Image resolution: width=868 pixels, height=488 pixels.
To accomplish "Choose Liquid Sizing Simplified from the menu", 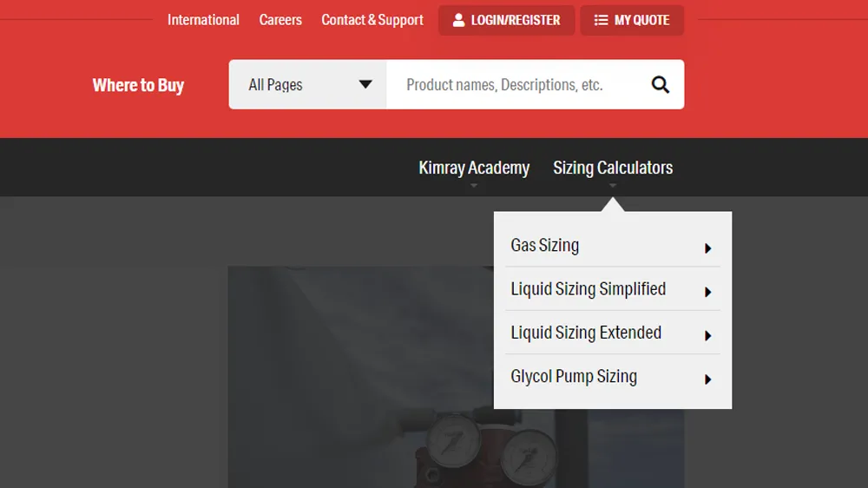I will [x=588, y=289].
